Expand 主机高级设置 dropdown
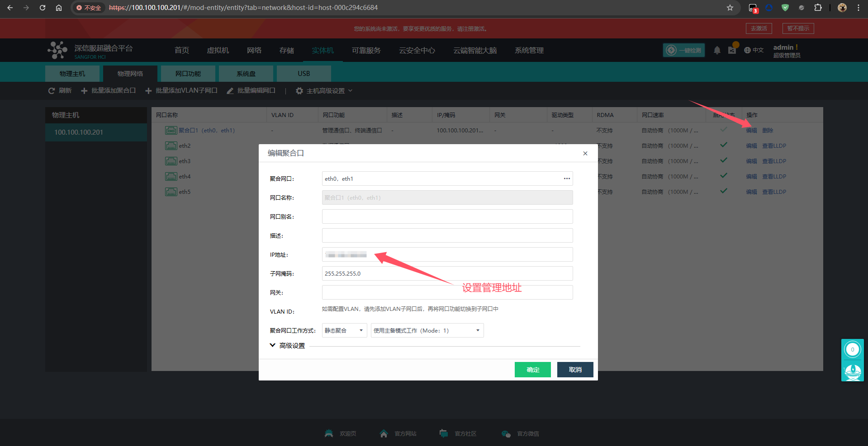The height and width of the screenshot is (446, 868). point(324,91)
